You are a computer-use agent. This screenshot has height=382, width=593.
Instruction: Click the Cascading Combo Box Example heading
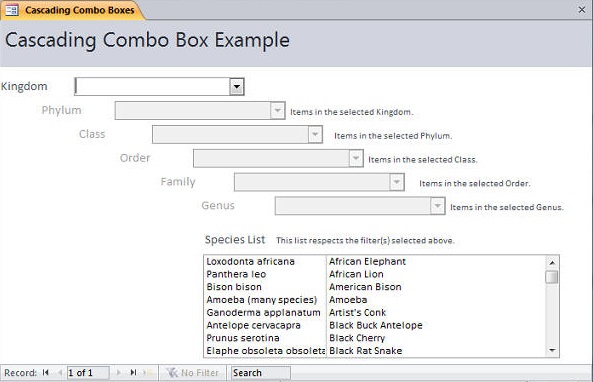click(147, 40)
